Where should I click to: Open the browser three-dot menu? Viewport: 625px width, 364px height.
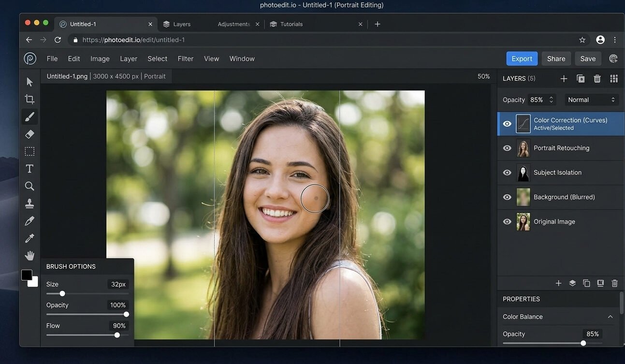tap(615, 40)
